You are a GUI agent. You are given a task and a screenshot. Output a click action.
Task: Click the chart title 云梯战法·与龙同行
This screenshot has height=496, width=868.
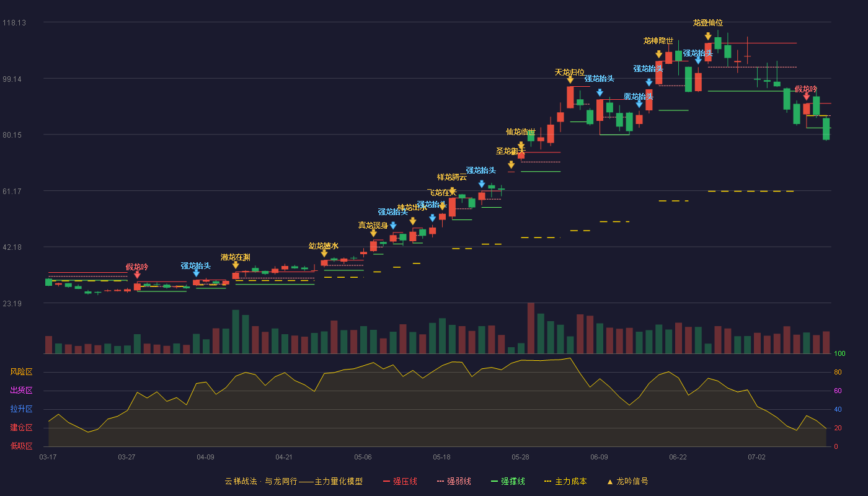[x=261, y=481]
